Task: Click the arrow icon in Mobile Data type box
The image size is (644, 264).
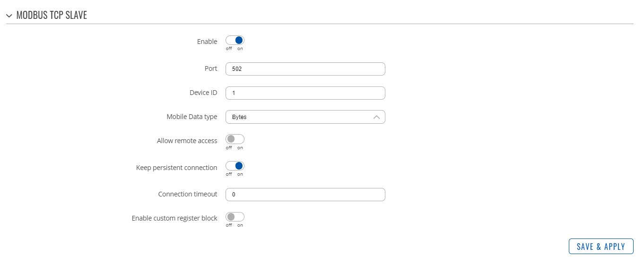Action: 377,117
